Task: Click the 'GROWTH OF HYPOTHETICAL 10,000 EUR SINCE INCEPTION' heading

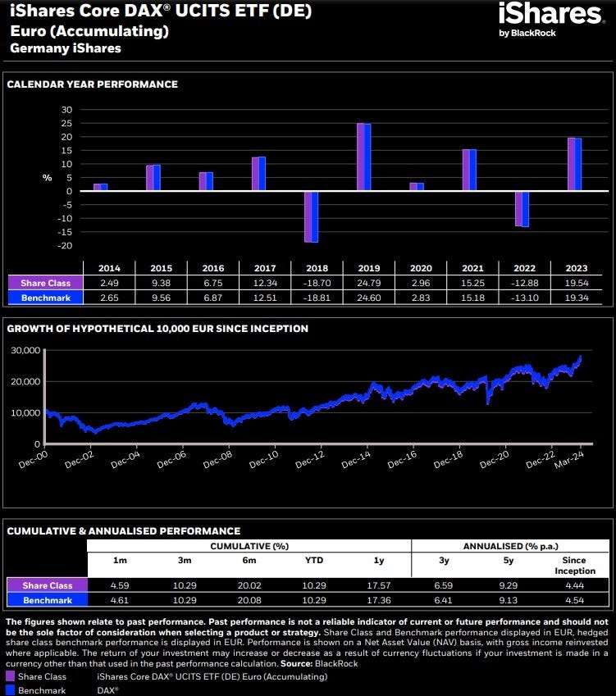Action: tap(157, 329)
